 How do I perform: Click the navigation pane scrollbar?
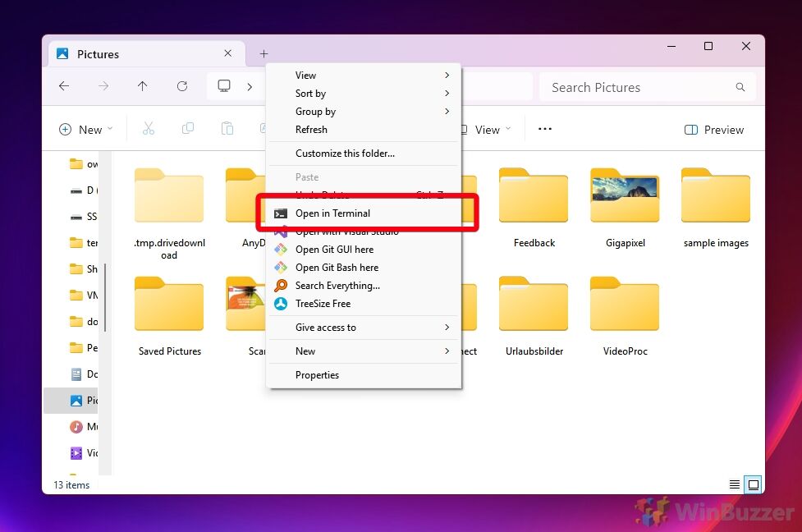coord(105,298)
